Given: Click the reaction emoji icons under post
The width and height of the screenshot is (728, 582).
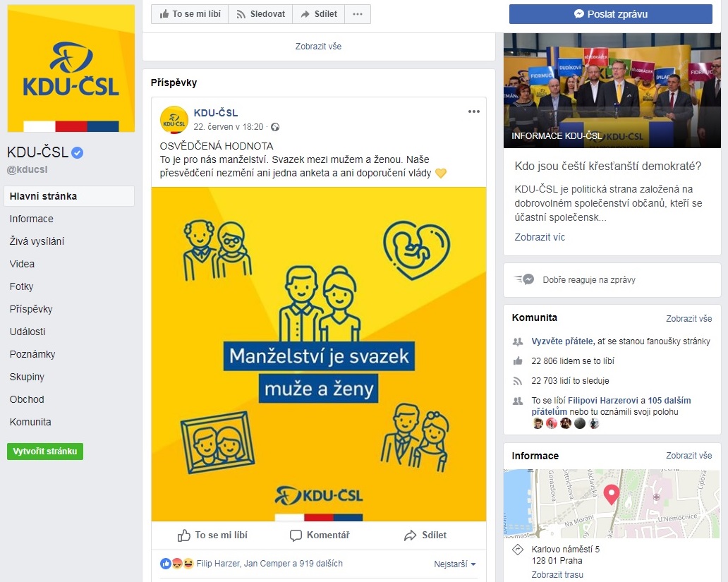Looking at the screenshot, I should pyautogui.click(x=176, y=564).
